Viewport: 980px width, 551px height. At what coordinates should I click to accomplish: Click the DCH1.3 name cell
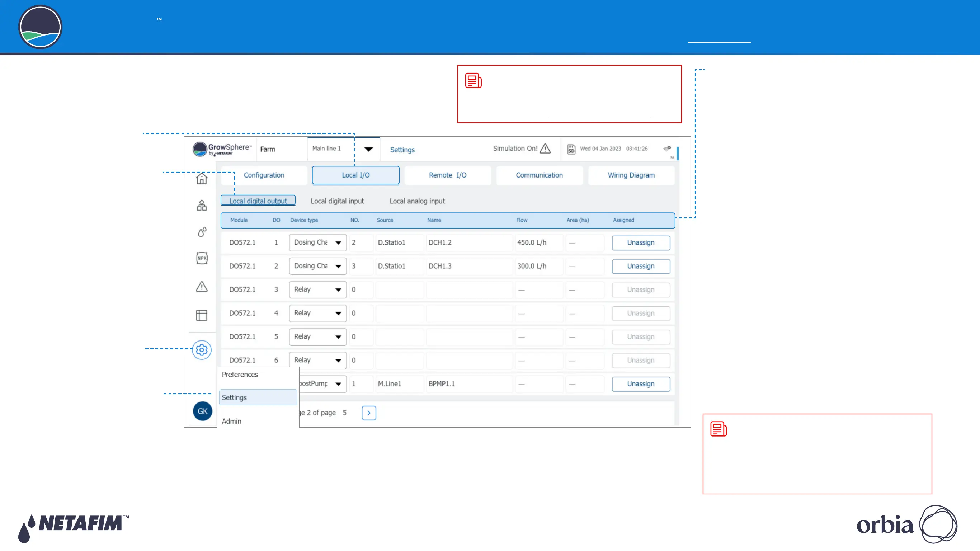click(469, 266)
